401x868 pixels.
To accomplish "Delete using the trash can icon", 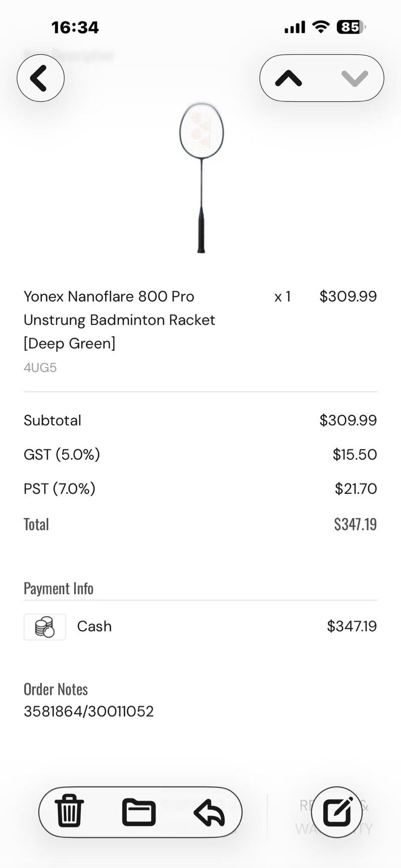I will pos(69,811).
